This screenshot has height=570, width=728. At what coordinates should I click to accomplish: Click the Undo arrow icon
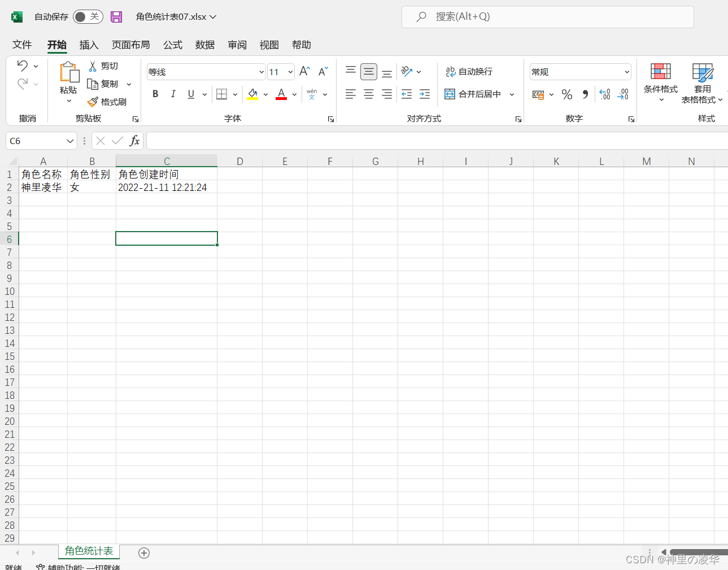coord(24,66)
